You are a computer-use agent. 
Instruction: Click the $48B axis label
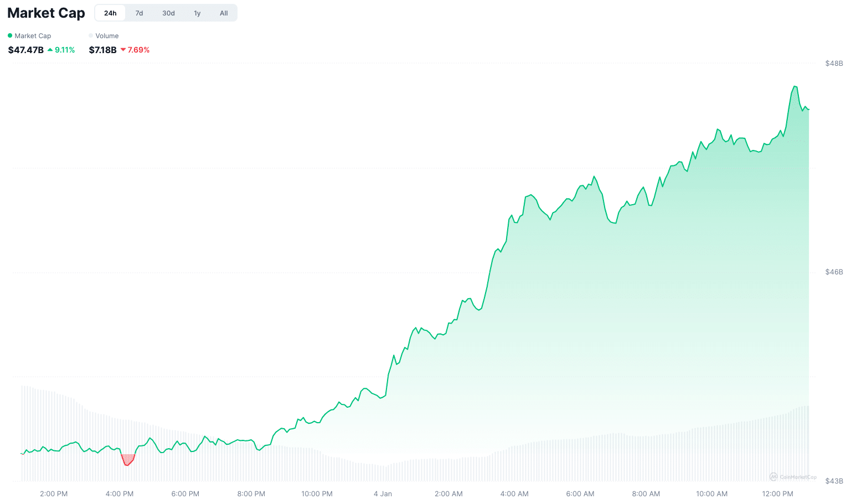click(x=834, y=63)
